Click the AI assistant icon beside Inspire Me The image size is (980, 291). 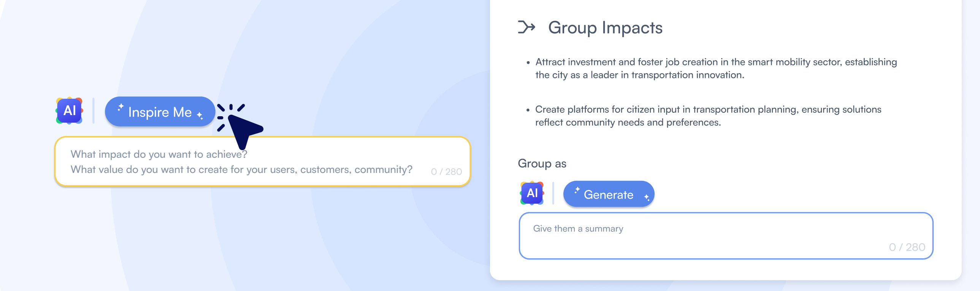70,111
